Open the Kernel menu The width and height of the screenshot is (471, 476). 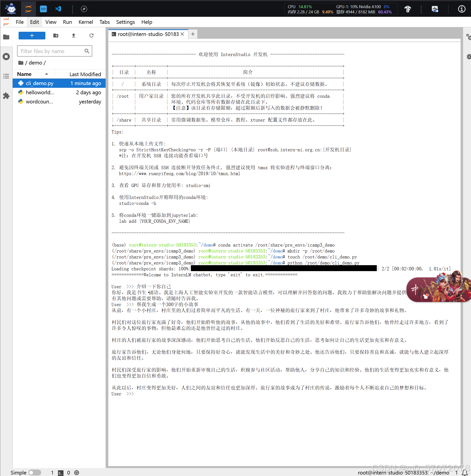86,22
